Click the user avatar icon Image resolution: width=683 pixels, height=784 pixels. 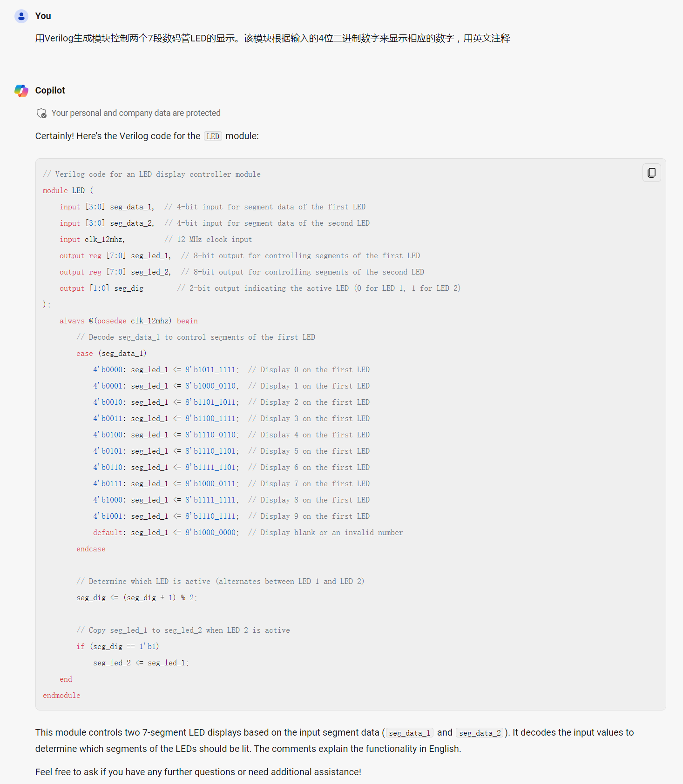coord(21,16)
